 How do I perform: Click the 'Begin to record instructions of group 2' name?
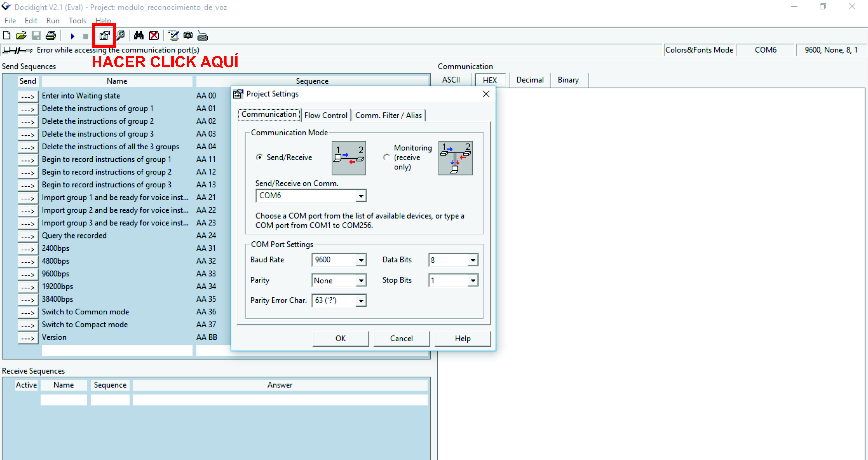point(106,172)
